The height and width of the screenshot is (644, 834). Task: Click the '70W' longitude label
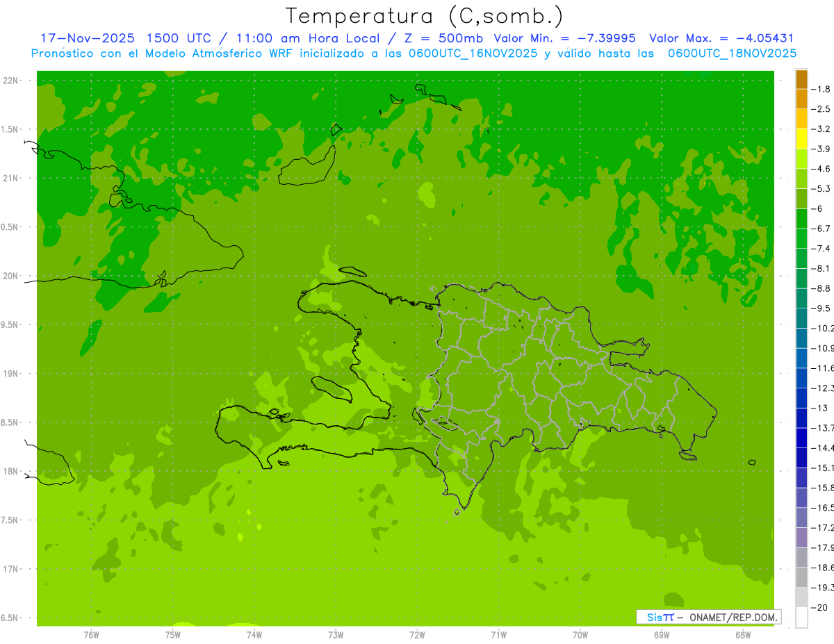[x=580, y=635]
